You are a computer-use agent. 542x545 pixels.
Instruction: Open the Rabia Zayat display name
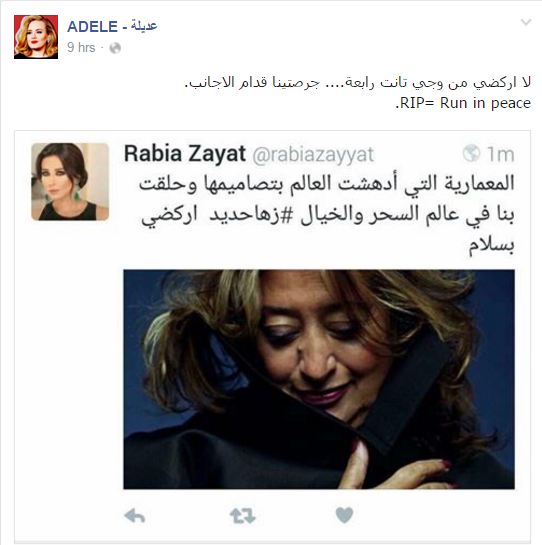click(185, 154)
